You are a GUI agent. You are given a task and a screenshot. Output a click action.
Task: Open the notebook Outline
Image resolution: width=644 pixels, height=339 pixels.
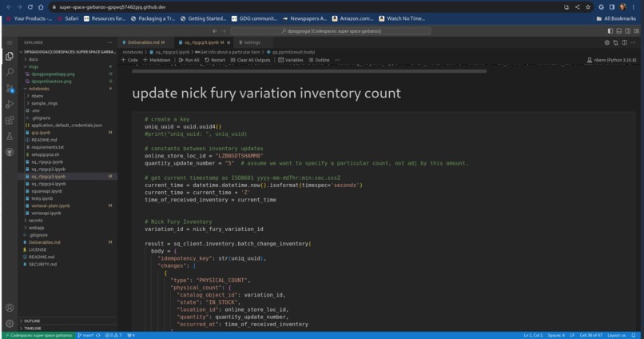[319, 60]
